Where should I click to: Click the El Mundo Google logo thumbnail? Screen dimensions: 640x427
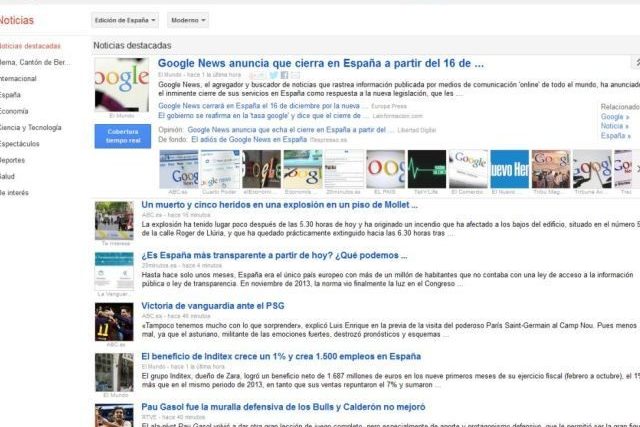pyautogui.click(x=122, y=85)
